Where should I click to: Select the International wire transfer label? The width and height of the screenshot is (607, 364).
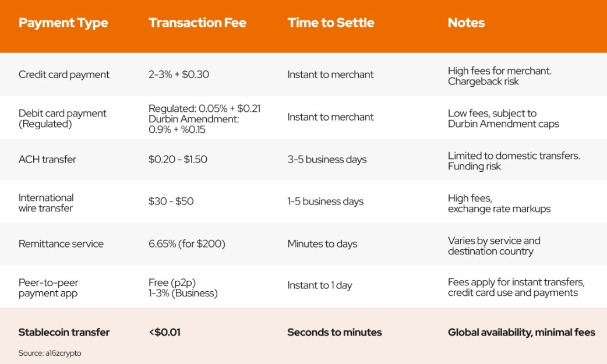coord(46,203)
